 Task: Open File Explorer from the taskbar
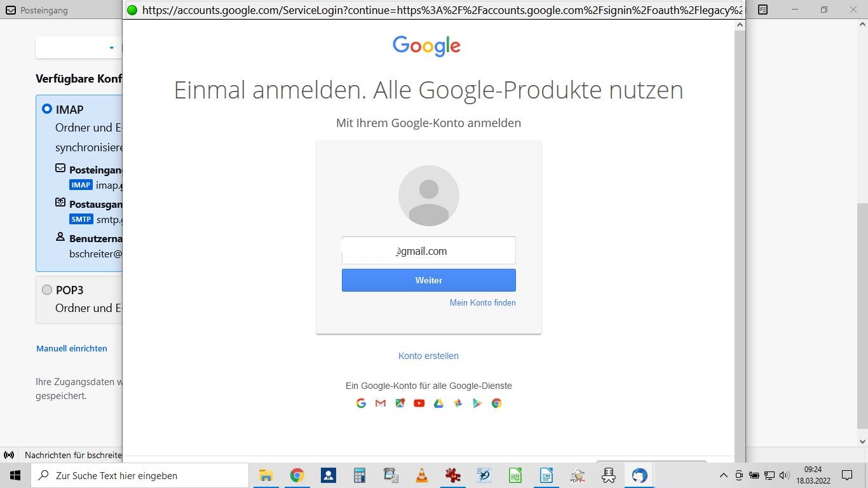click(x=266, y=475)
